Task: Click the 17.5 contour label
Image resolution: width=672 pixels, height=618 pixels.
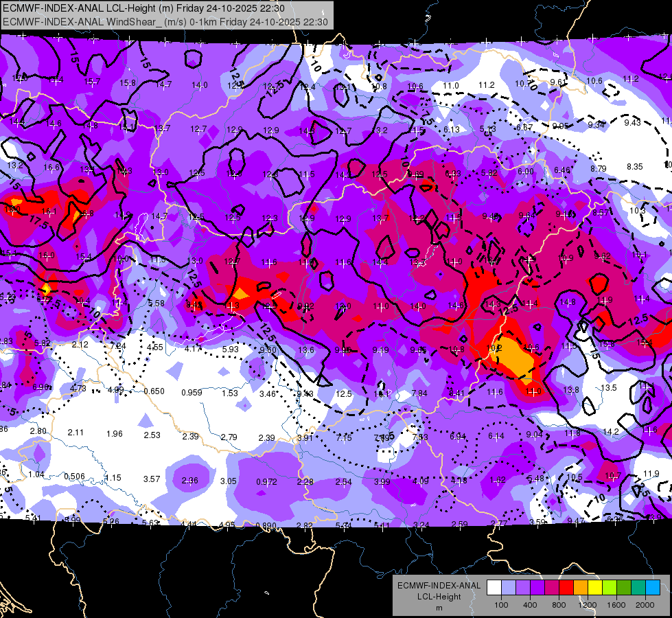Action: click(x=39, y=222)
